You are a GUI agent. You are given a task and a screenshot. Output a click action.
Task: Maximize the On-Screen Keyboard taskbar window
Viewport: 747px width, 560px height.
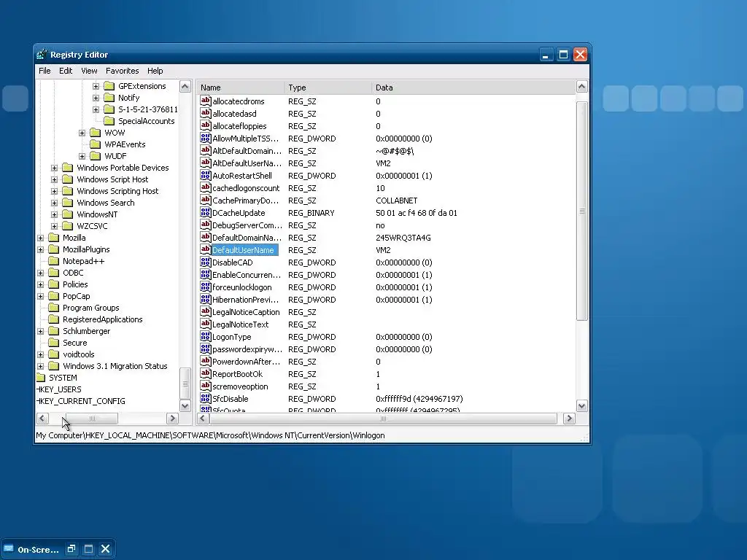pos(88,549)
